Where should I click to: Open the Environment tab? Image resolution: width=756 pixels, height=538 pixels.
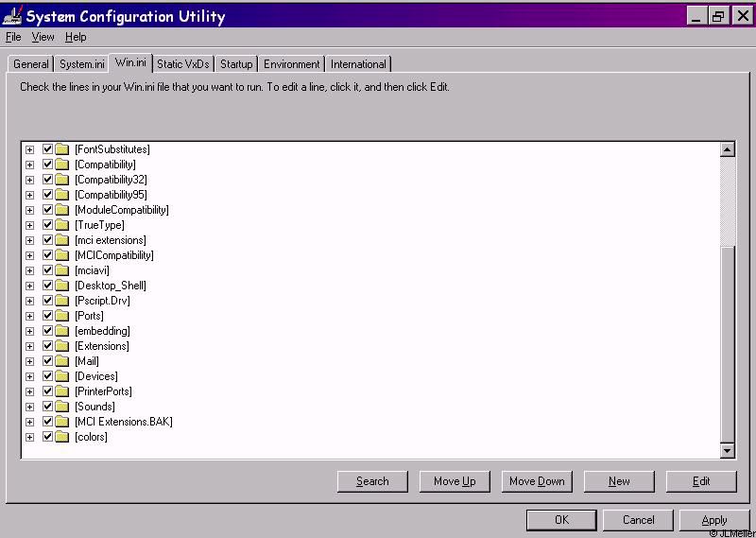(x=292, y=64)
